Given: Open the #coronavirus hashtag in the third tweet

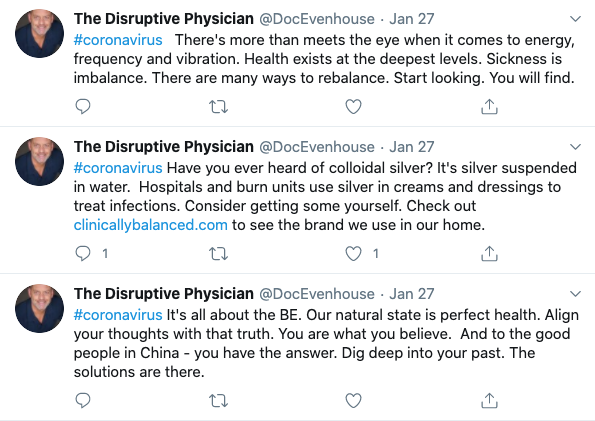Looking at the screenshot, I should 118,315.
